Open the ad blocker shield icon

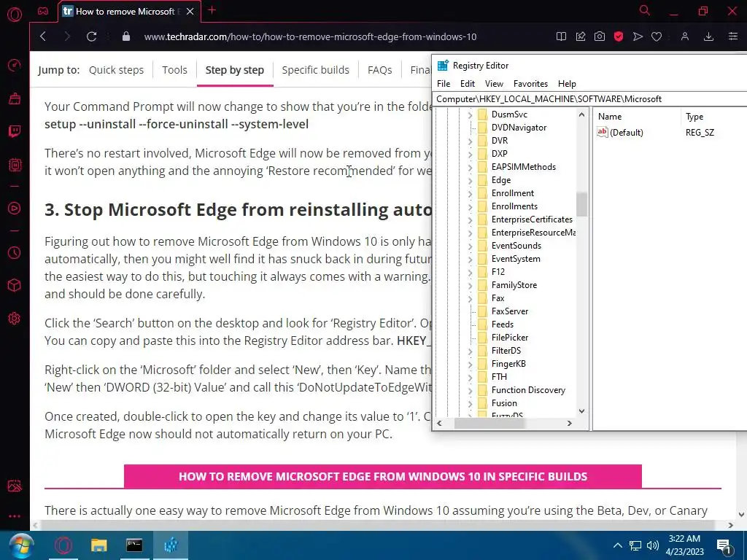click(619, 36)
